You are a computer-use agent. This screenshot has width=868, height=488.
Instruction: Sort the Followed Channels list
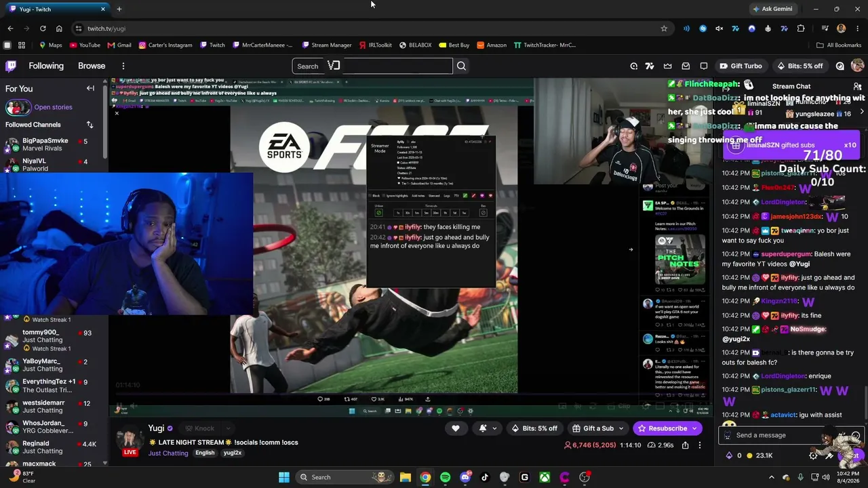coord(90,125)
